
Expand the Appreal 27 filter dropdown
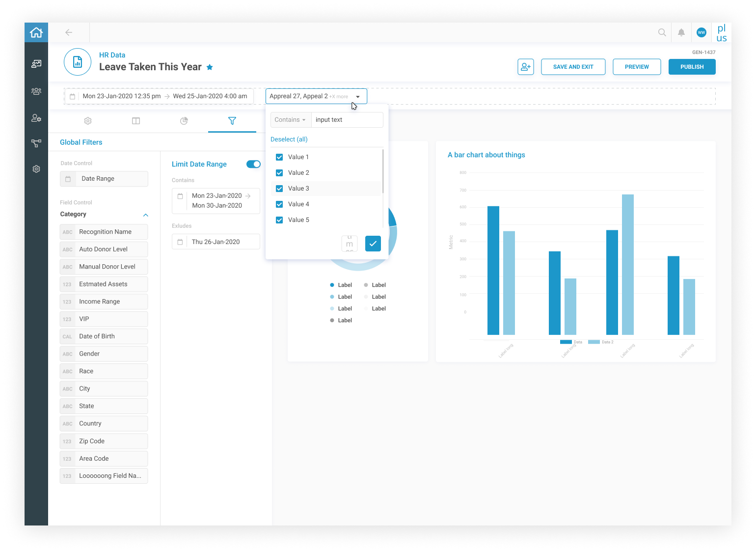coord(358,97)
